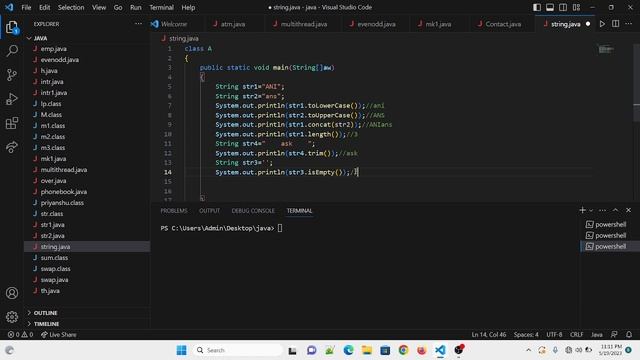Viewport: 640px width, 360px height.
Task: Click the code minimap preview
Action: pyautogui.click(x=606, y=49)
